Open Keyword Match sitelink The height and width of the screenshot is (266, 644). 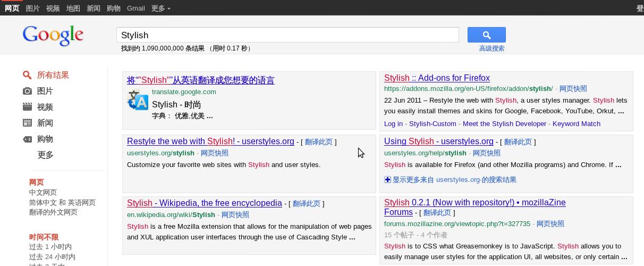(577, 124)
